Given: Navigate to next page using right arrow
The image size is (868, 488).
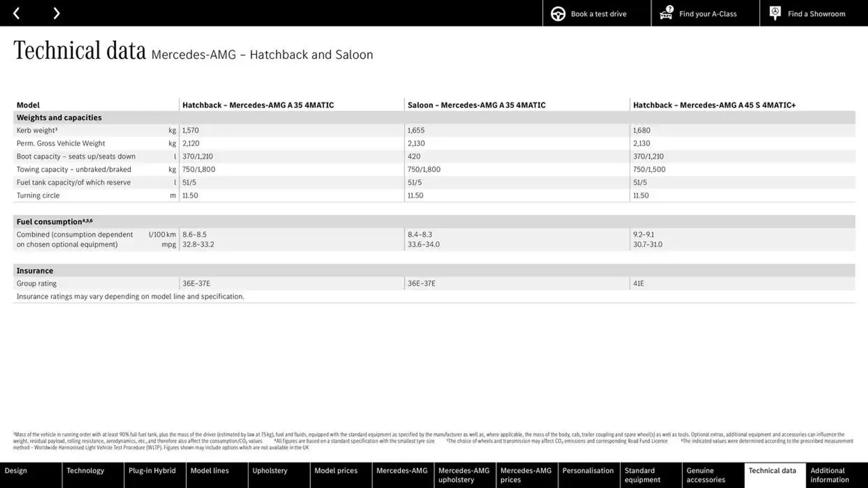Looking at the screenshot, I should point(56,13).
